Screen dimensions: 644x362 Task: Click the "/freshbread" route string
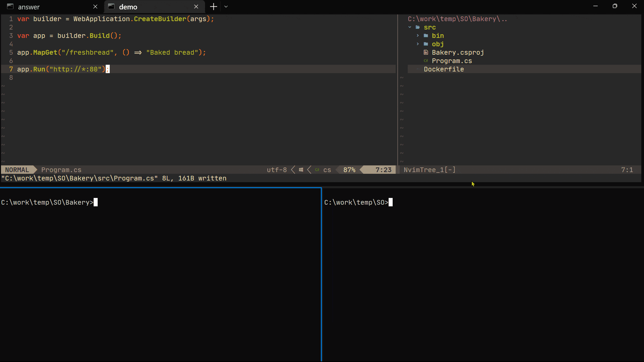pos(87,52)
